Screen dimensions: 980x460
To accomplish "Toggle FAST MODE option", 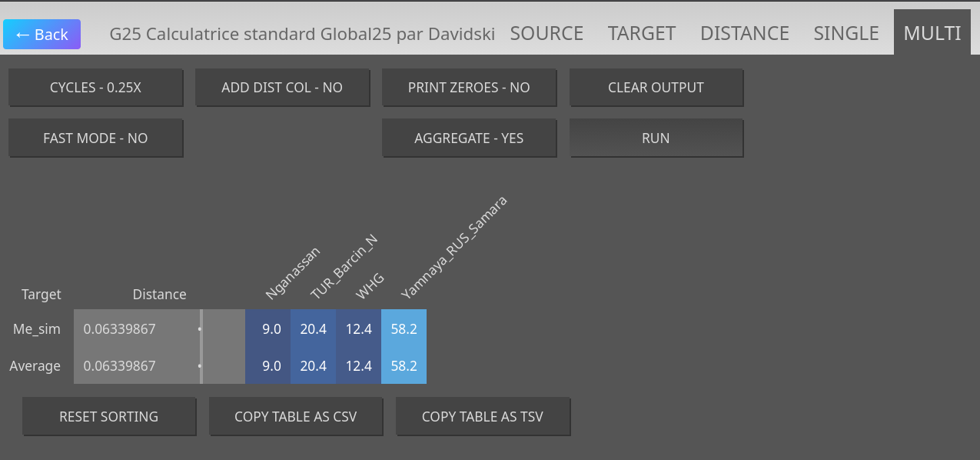I will tap(96, 138).
